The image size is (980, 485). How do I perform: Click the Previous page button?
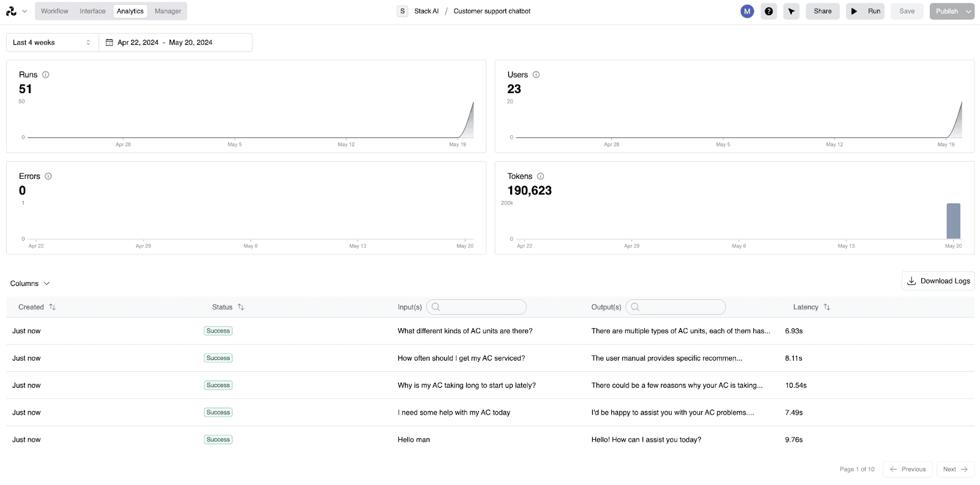click(x=908, y=469)
